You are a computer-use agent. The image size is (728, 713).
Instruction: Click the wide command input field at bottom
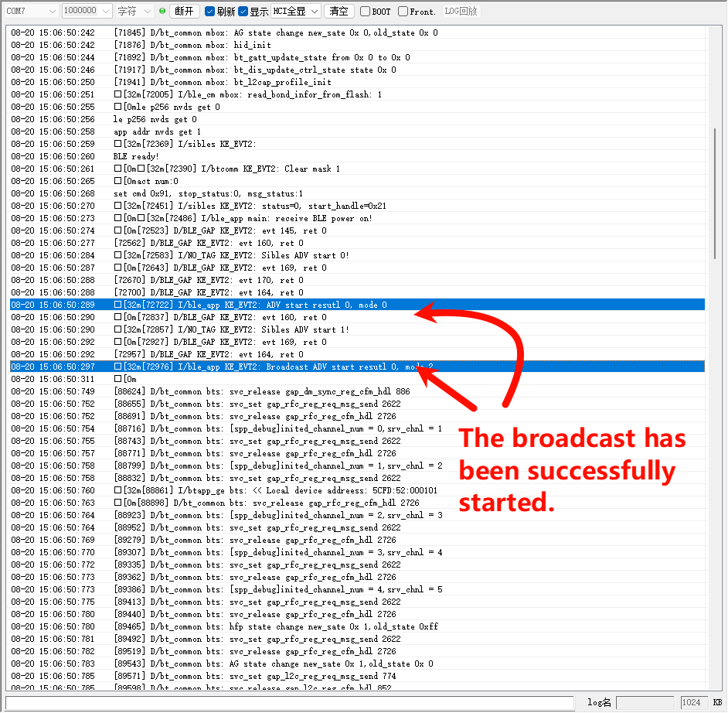(x=286, y=702)
